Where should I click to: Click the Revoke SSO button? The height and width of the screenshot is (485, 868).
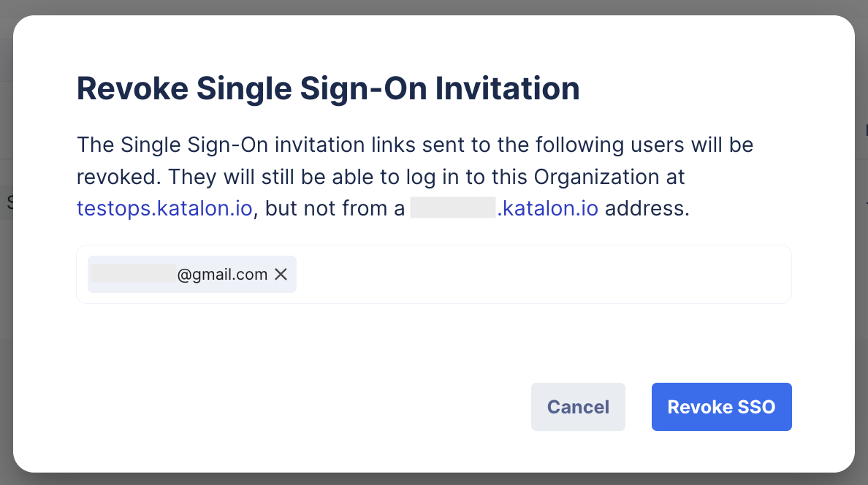721,407
